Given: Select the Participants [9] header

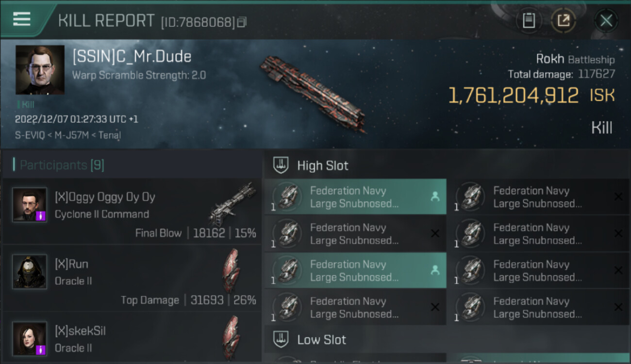Looking at the screenshot, I should [x=62, y=165].
